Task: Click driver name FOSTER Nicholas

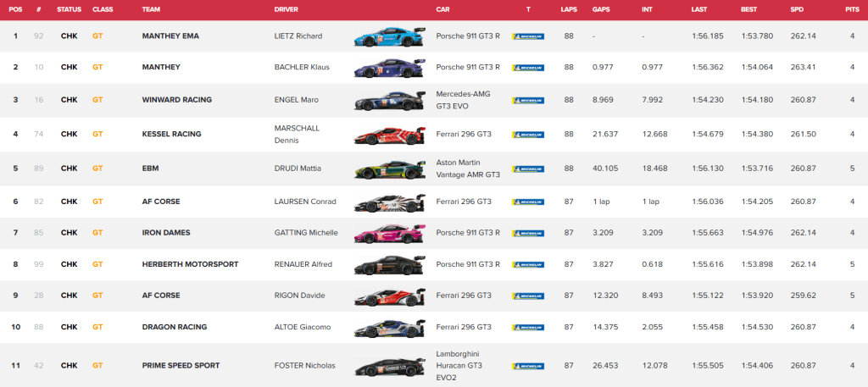Action: coord(305,366)
